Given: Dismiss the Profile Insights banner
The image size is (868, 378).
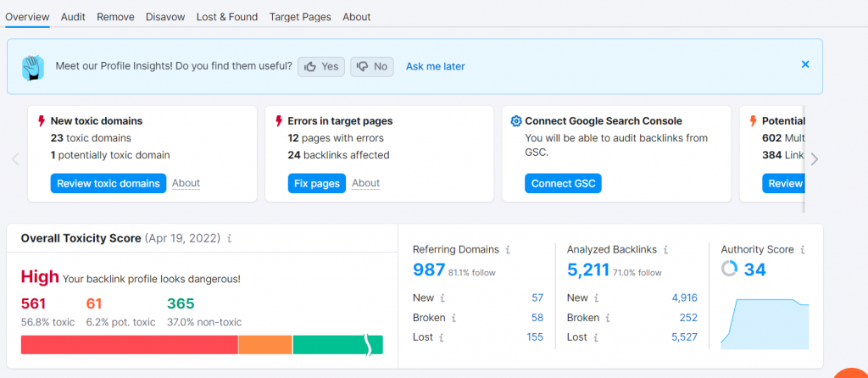Looking at the screenshot, I should 805,64.
